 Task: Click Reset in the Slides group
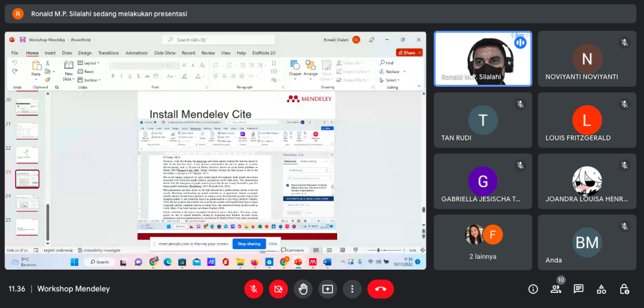click(86, 71)
